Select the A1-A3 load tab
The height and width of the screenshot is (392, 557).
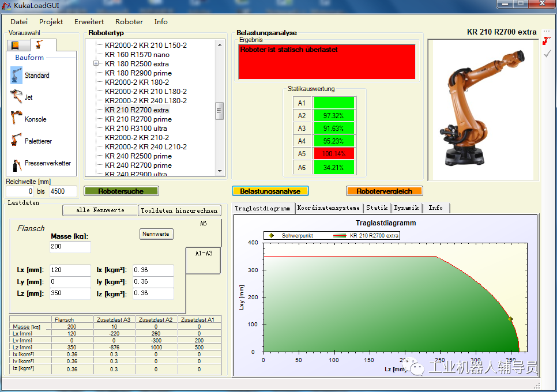click(x=204, y=260)
